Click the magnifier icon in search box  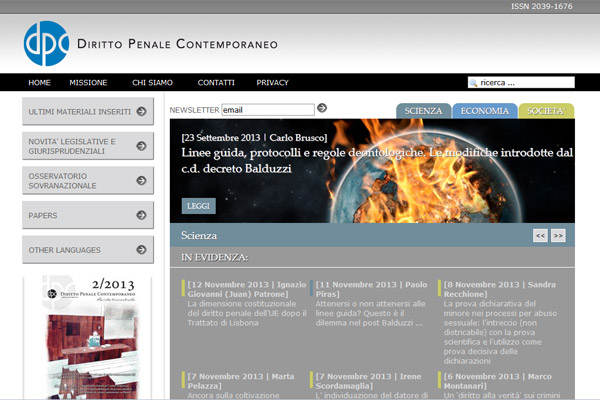pyautogui.click(x=473, y=83)
